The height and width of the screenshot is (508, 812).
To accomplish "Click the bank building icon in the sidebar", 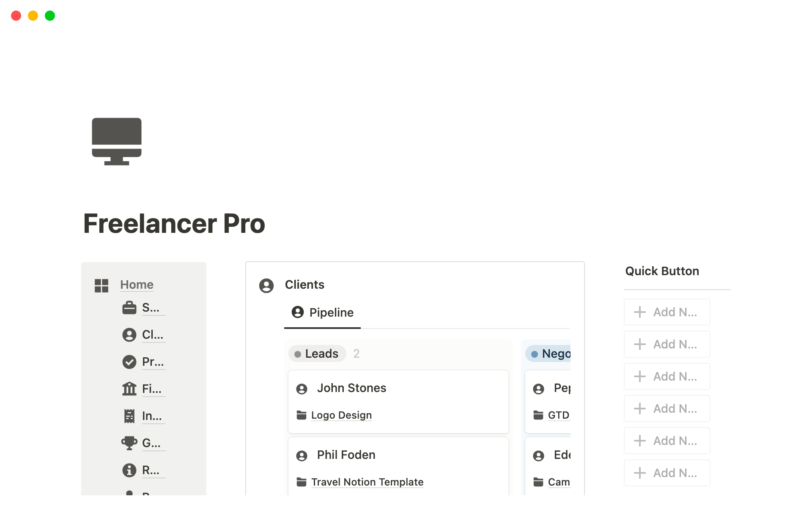I will point(129,389).
